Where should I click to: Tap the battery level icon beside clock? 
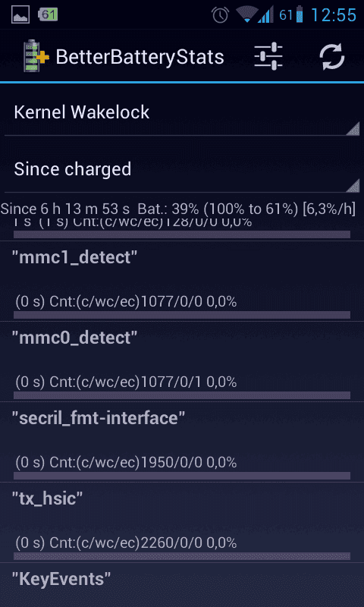click(300, 14)
